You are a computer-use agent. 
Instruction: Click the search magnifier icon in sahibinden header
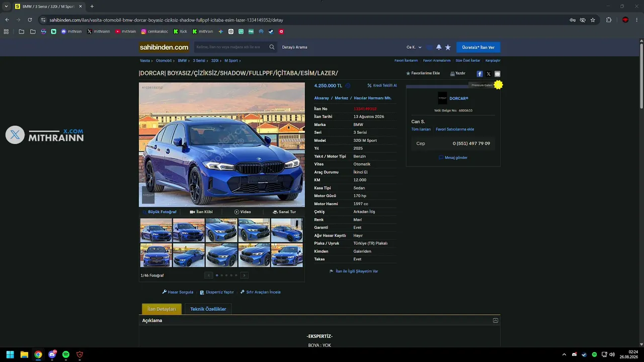click(272, 47)
